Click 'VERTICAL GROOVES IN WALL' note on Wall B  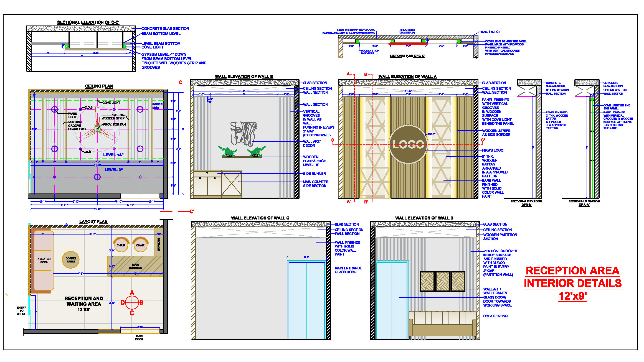[x=319, y=123]
